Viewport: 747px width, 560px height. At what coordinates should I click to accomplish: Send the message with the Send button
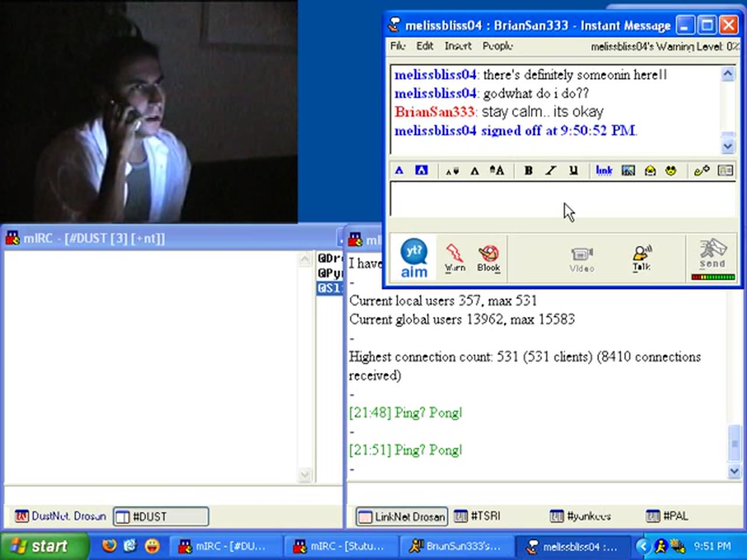[713, 254]
